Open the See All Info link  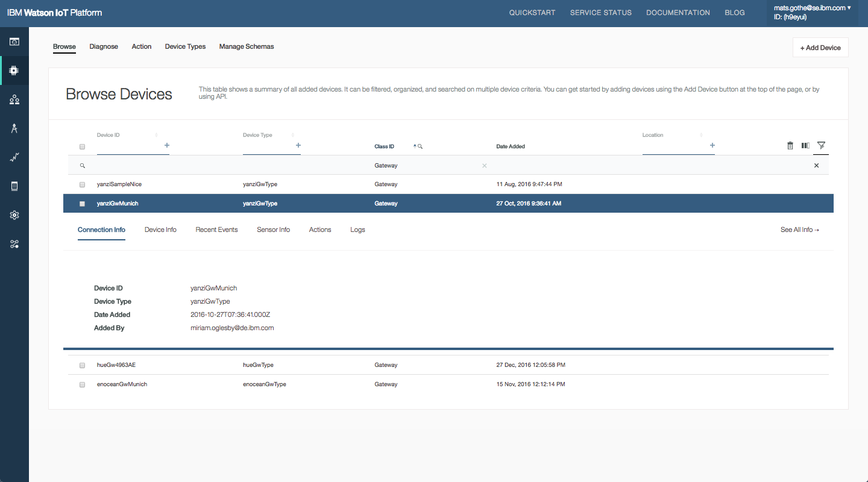(800, 230)
